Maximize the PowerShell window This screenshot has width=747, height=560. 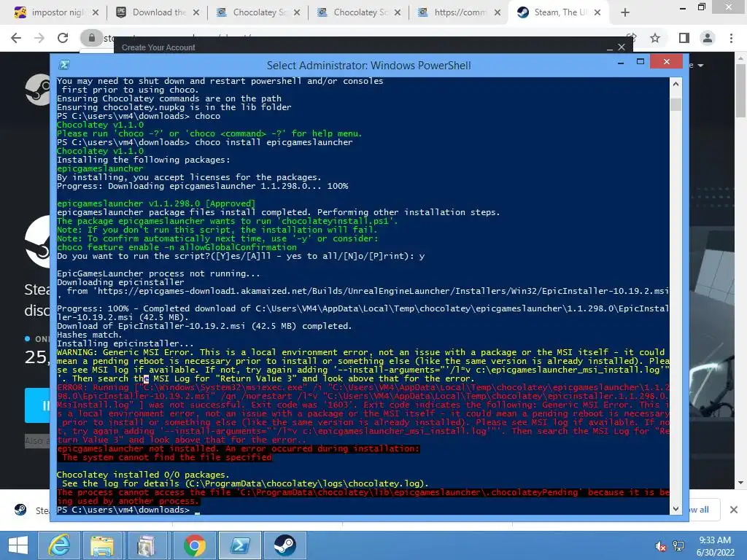click(640, 61)
